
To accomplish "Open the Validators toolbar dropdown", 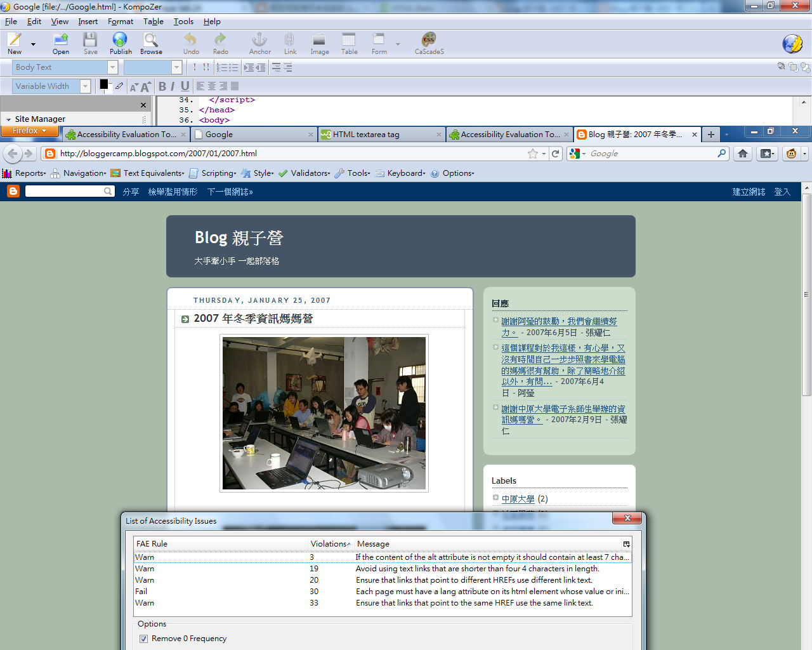I will [304, 173].
